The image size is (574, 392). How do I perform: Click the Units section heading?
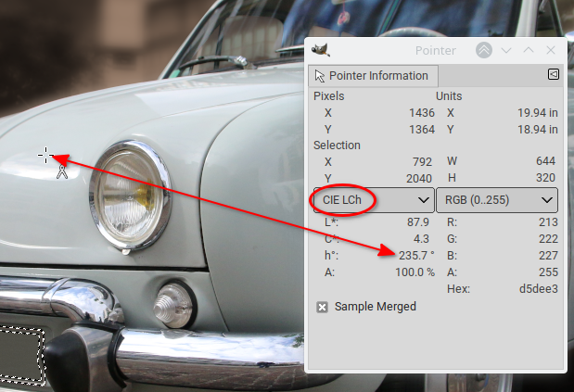pos(449,95)
